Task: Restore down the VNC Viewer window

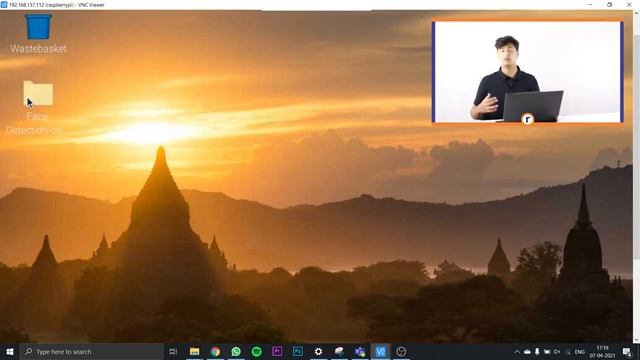Action: click(x=609, y=4)
